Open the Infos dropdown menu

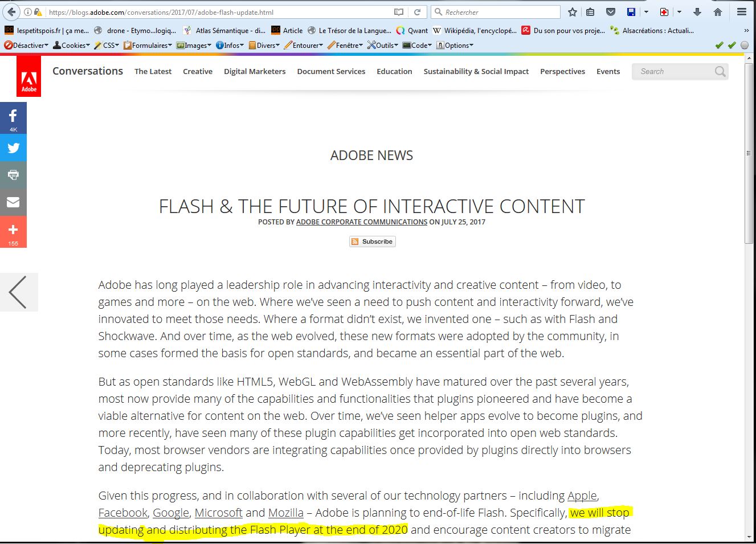click(x=230, y=45)
